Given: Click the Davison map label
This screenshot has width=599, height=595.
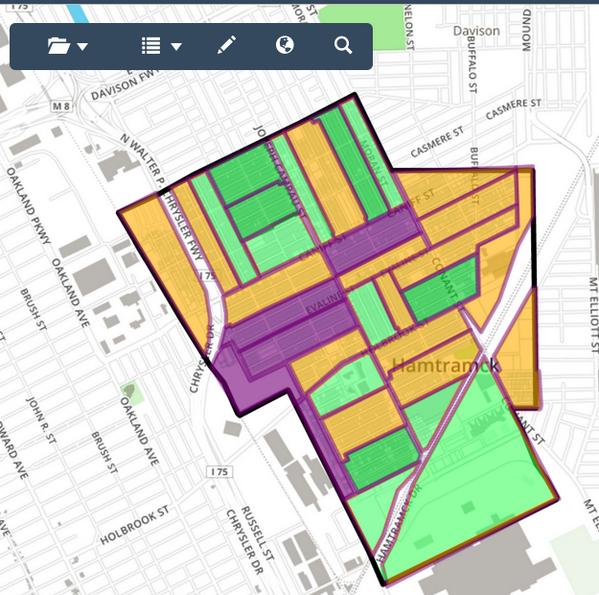Looking at the screenshot, I should [476, 31].
